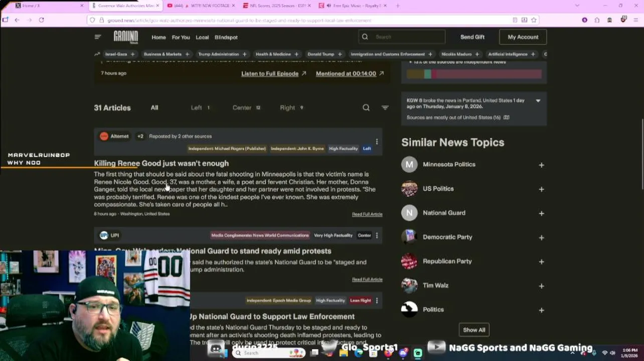The width and height of the screenshot is (644, 361).
Task: Open three-dot menu on Alternet article
Action: pyautogui.click(x=377, y=142)
